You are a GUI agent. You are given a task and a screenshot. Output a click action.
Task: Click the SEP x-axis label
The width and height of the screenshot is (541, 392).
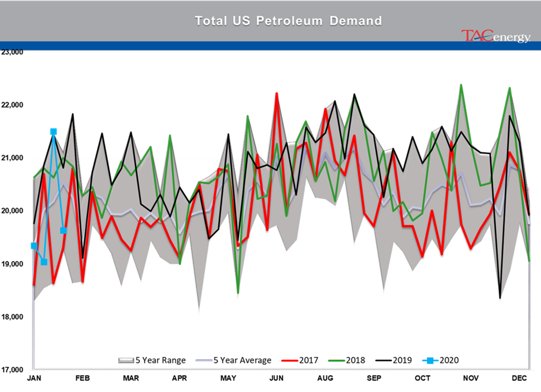click(374, 378)
